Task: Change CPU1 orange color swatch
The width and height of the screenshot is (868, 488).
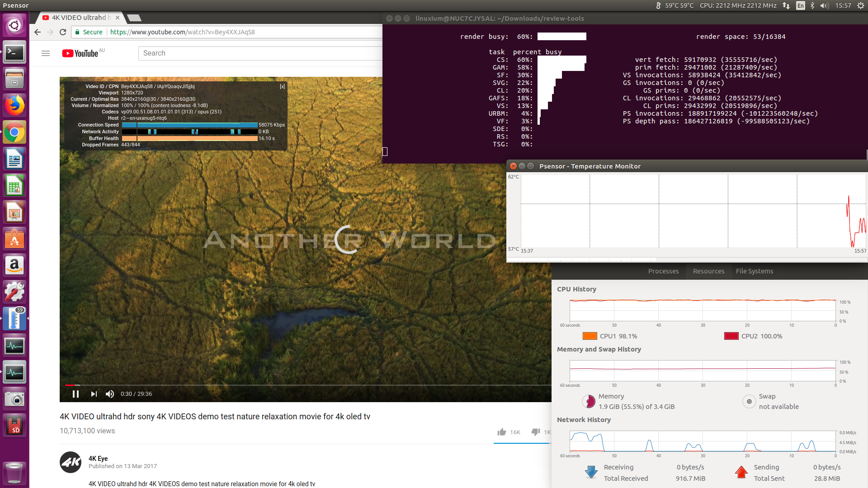Action: pyautogui.click(x=590, y=336)
